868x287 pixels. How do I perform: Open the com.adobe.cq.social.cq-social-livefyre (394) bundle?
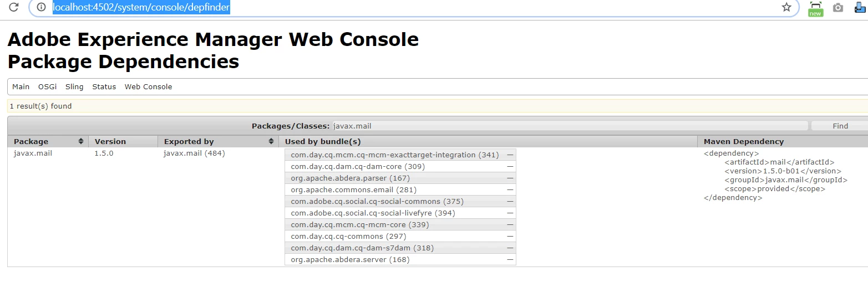[x=373, y=213]
